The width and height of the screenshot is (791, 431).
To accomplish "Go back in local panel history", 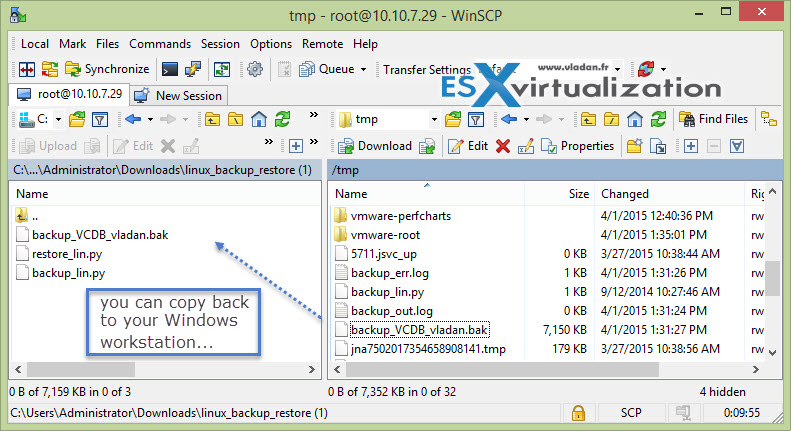I will point(134,119).
